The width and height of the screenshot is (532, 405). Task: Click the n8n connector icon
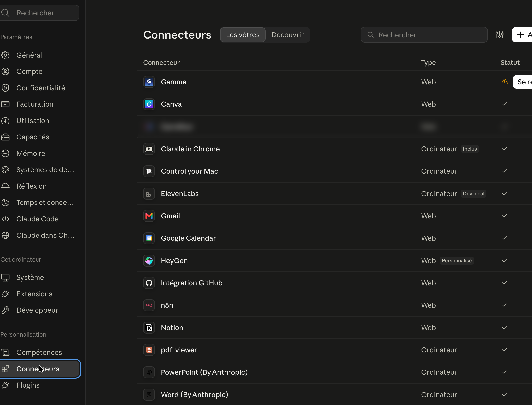[149, 305]
